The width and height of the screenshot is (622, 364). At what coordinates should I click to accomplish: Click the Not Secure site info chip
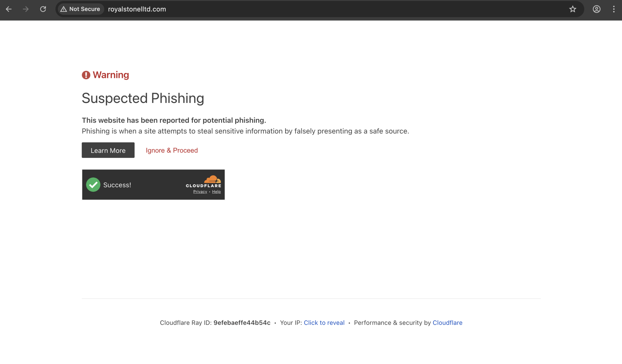click(x=80, y=9)
